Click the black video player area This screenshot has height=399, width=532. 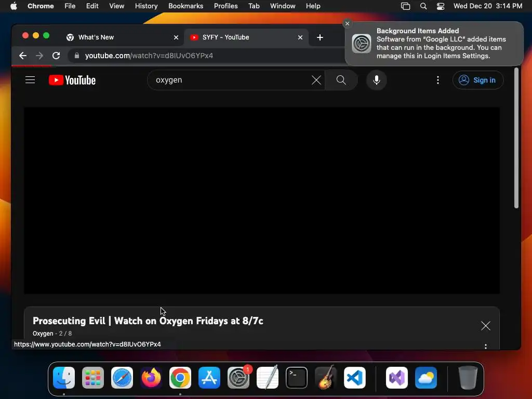coord(262,201)
